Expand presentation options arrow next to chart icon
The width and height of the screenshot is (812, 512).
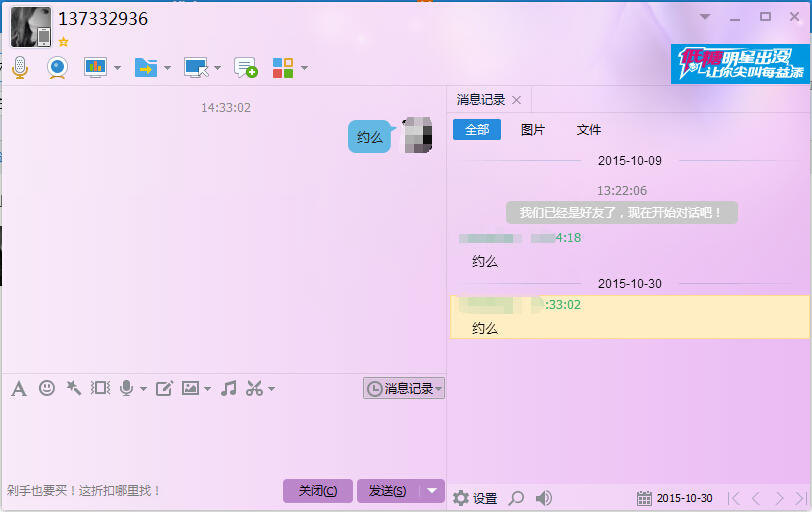(118, 68)
